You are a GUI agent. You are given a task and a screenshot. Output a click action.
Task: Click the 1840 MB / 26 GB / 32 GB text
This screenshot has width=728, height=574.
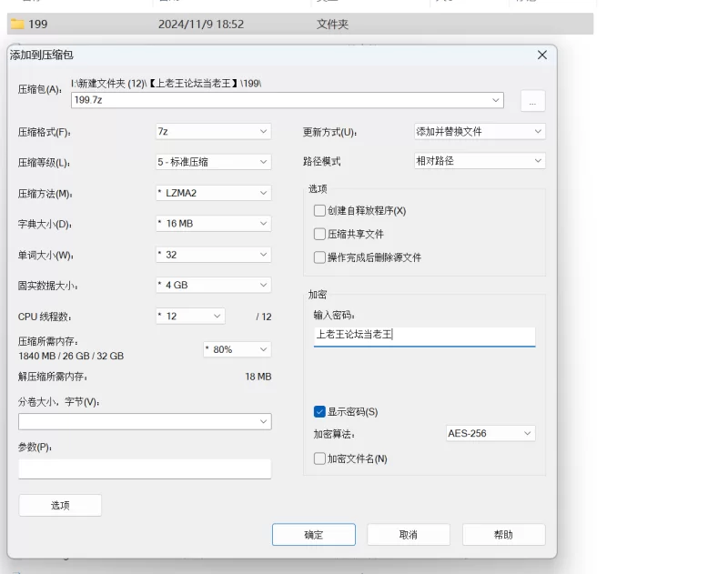pos(71,356)
